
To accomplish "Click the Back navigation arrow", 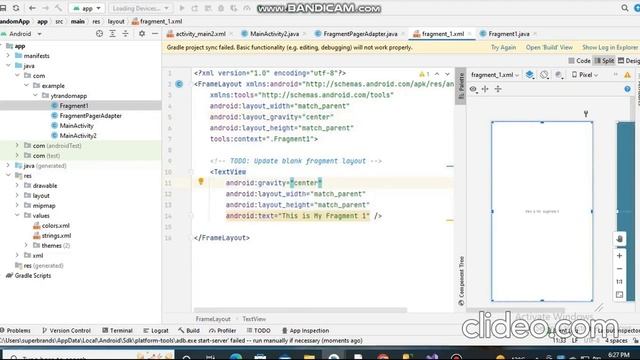I will [x=32, y=8].
